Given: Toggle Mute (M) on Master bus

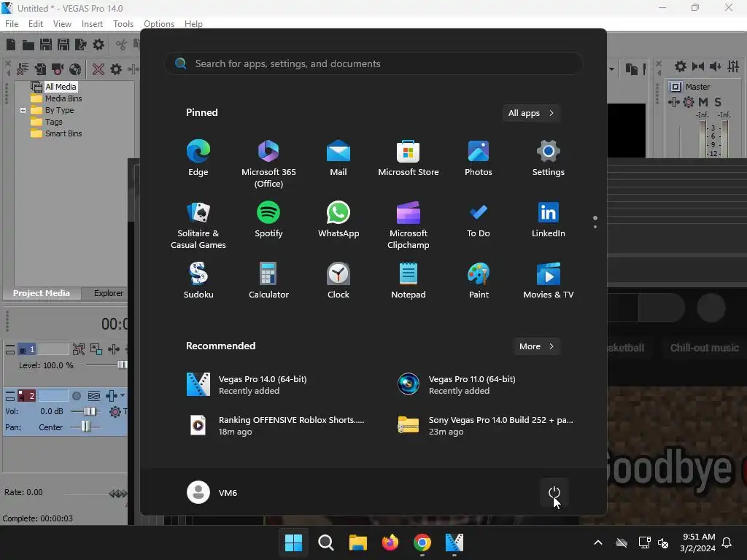Looking at the screenshot, I should (703, 102).
